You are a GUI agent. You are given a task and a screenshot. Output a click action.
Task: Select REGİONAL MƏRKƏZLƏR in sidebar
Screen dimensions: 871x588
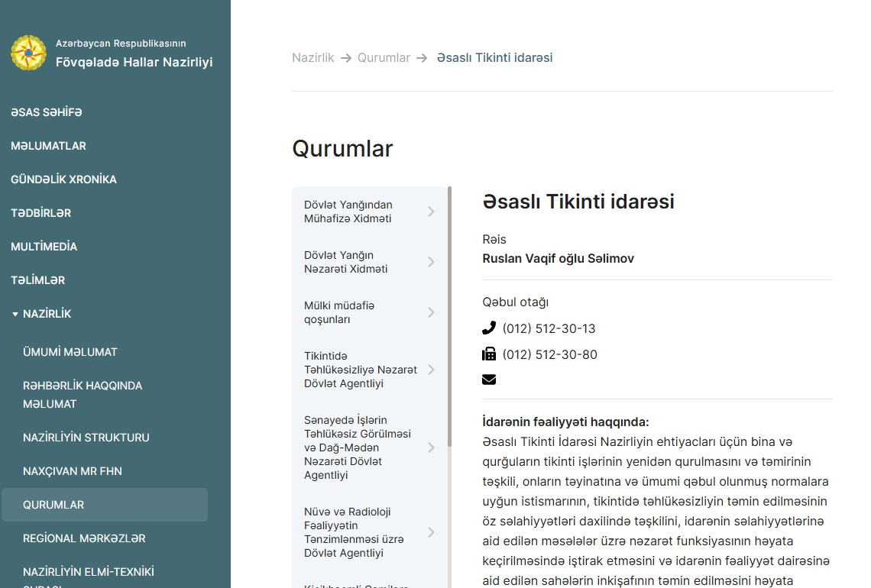click(84, 538)
